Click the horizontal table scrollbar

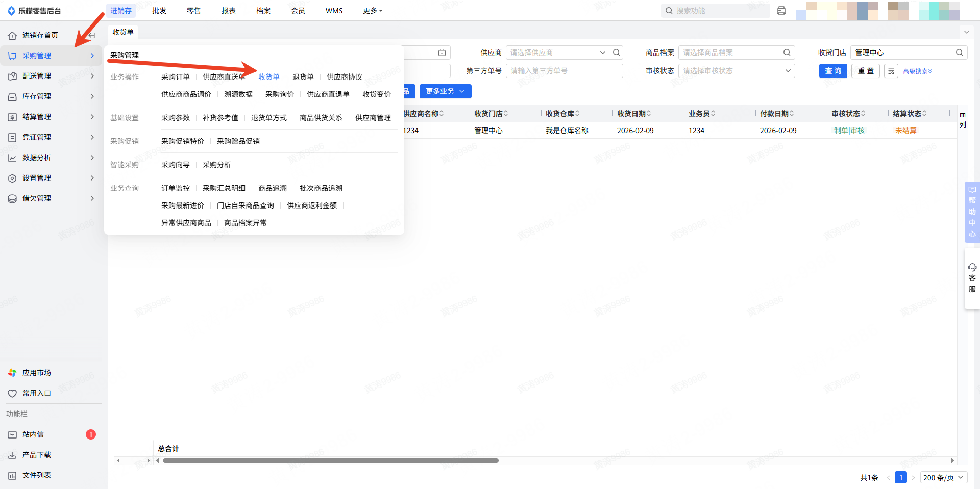(x=331, y=460)
